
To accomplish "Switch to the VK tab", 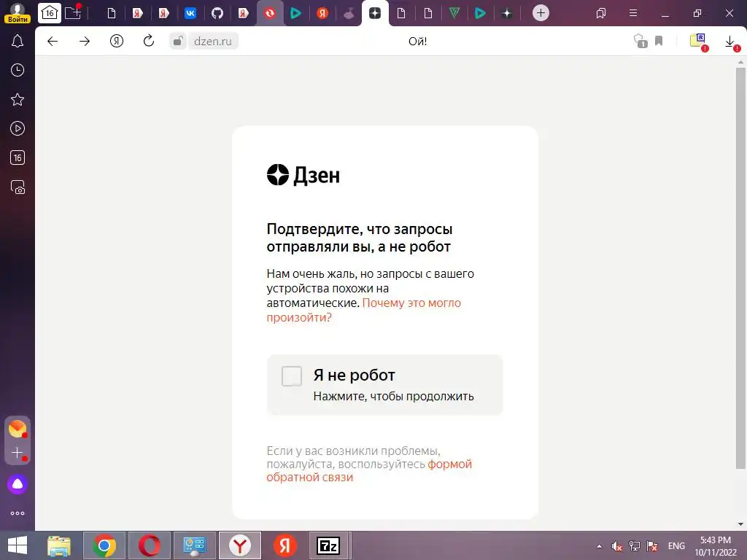I will point(190,13).
